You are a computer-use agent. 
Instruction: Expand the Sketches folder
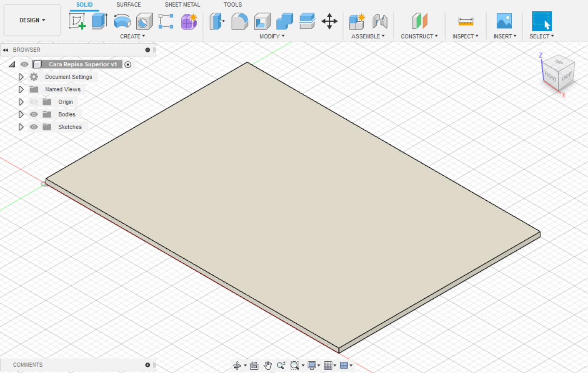[21, 127]
